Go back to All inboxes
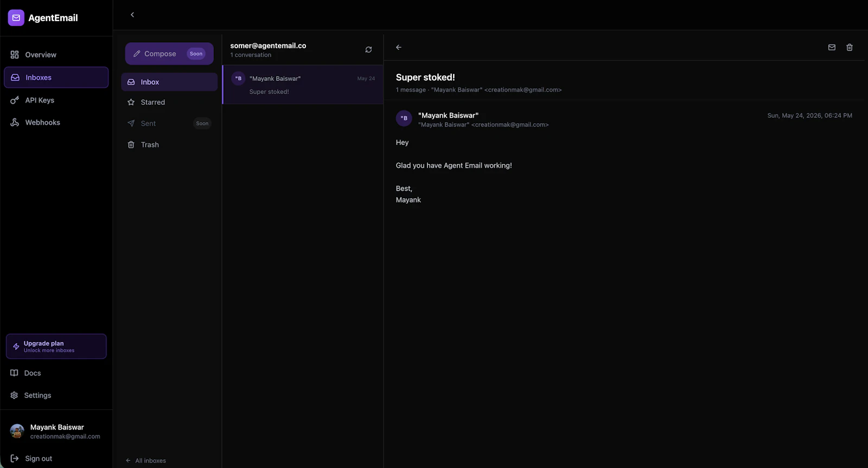868x468 pixels. pyautogui.click(x=146, y=460)
